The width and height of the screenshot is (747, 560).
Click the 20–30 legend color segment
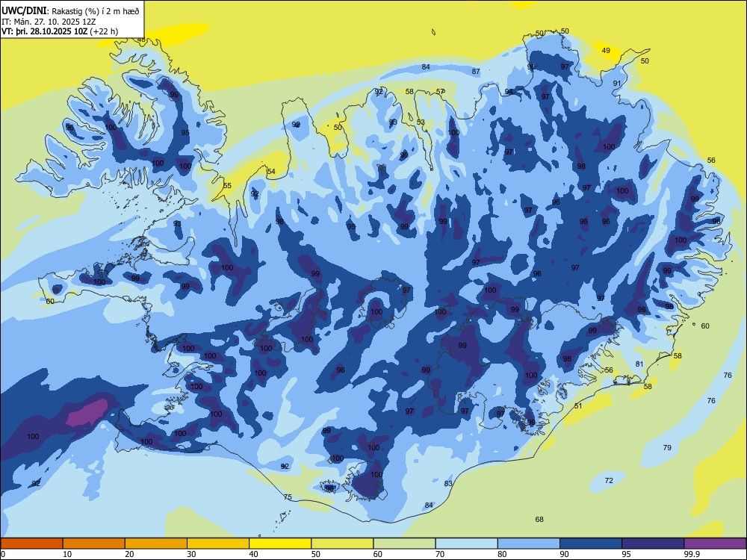point(156,544)
